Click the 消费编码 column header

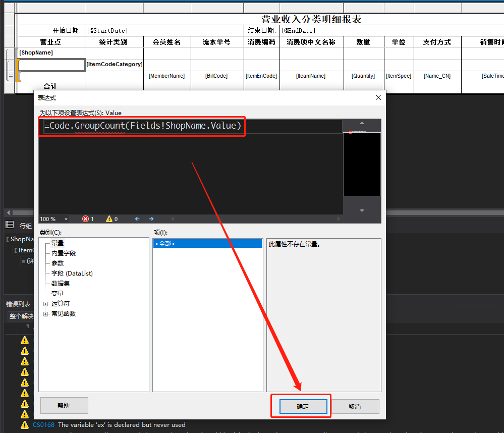(261, 42)
